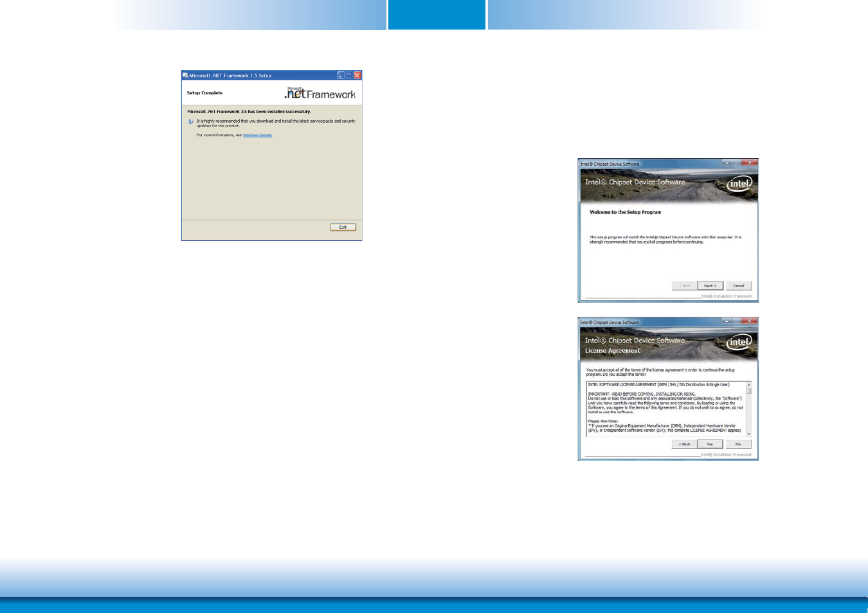Click 'Welcome to the Setup Program' heading

click(625, 212)
